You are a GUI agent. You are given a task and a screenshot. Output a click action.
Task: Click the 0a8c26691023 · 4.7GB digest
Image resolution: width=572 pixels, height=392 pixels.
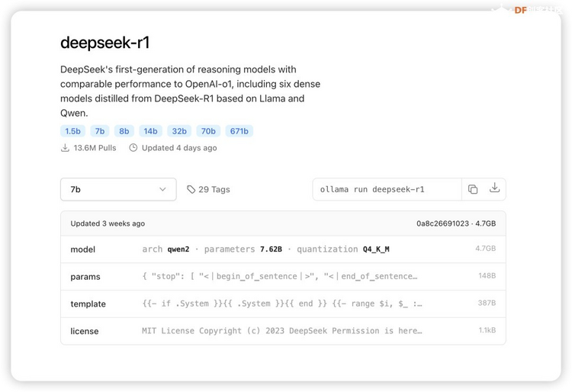click(456, 223)
